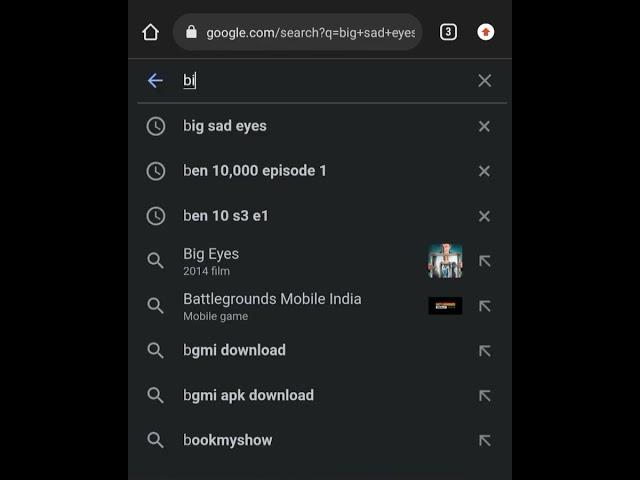Search for 'bookmyshow' suggestion
640x480 pixels.
(228, 440)
